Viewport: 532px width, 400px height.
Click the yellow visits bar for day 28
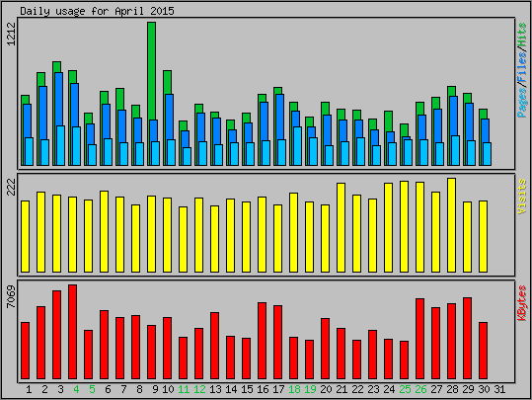click(x=451, y=225)
